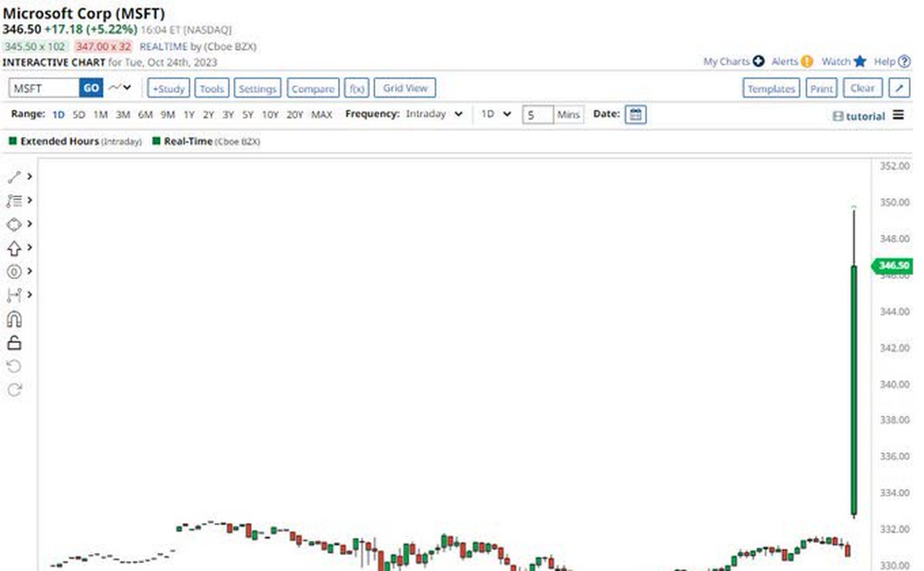Click the undo arrow icon

14,367
